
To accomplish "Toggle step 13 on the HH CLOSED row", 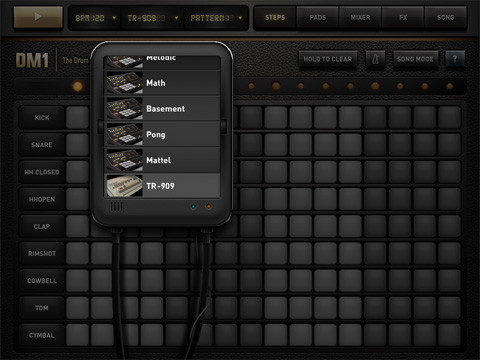I will pos(375,172).
